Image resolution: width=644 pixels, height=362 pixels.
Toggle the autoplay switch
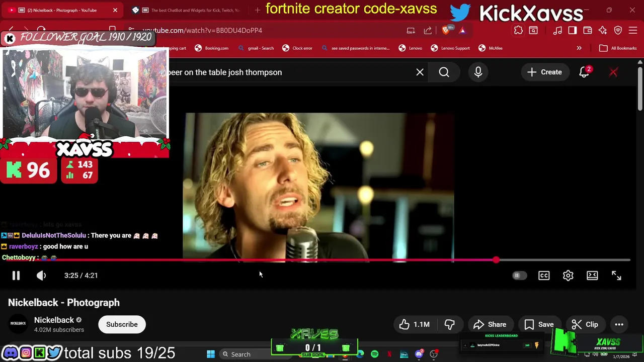click(x=519, y=276)
